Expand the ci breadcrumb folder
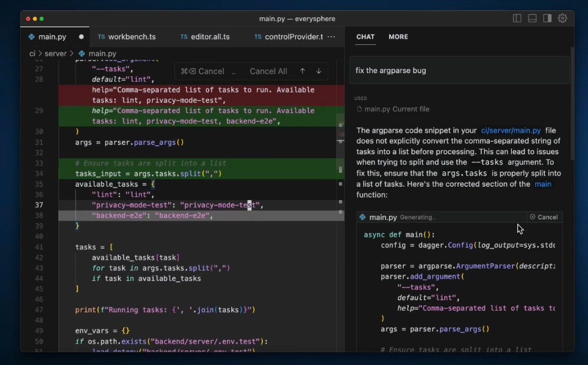 tap(32, 53)
